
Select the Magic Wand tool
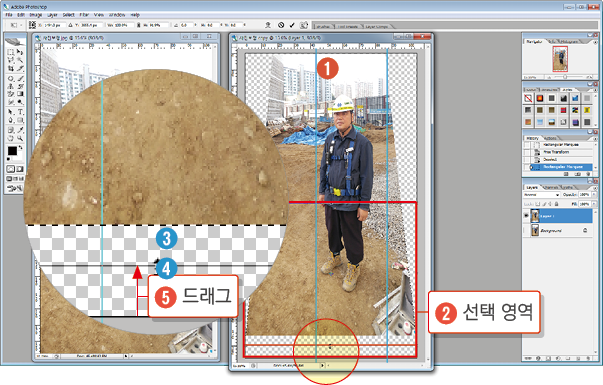[x=20, y=60]
